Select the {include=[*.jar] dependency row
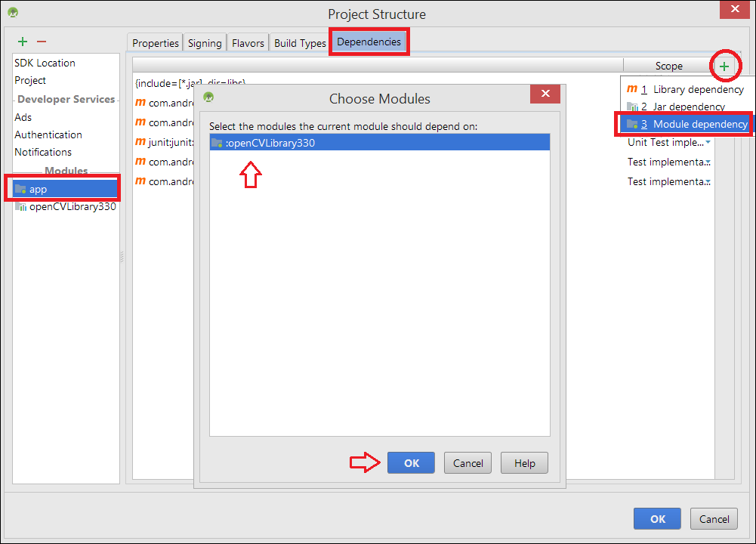Screen dimensions: 756x544 pyautogui.click(x=190, y=83)
